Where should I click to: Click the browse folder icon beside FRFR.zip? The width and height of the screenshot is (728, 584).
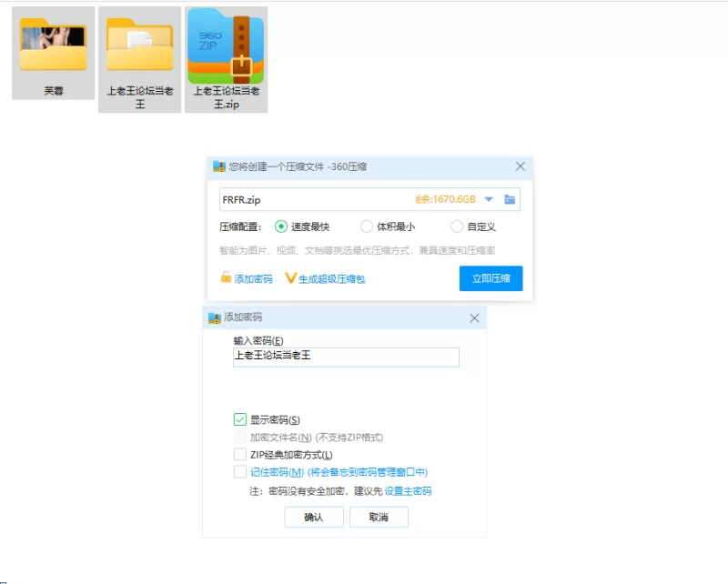[x=510, y=200]
